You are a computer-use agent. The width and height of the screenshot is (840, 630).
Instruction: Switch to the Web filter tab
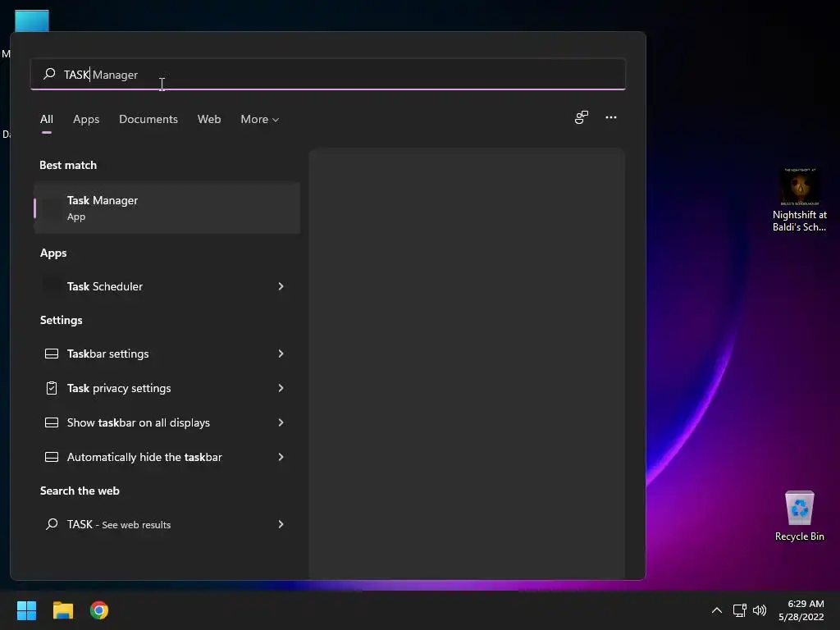coord(209,120)
